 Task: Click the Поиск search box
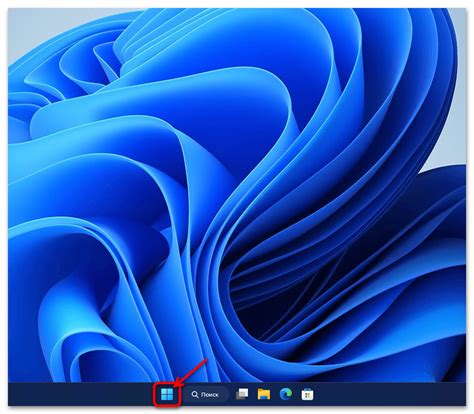tap(206, 395)
